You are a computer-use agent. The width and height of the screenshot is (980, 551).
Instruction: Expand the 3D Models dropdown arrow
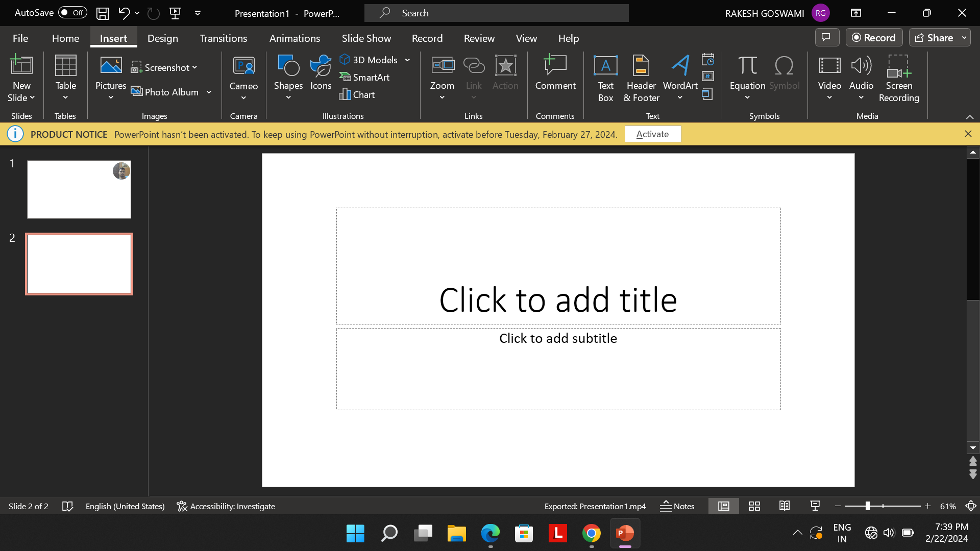coord(408,60)
